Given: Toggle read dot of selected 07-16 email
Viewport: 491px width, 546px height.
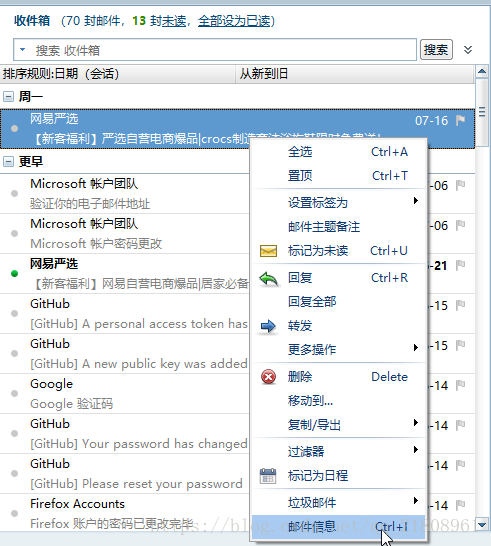Looking at the screenshot, I should coord(14,128).
